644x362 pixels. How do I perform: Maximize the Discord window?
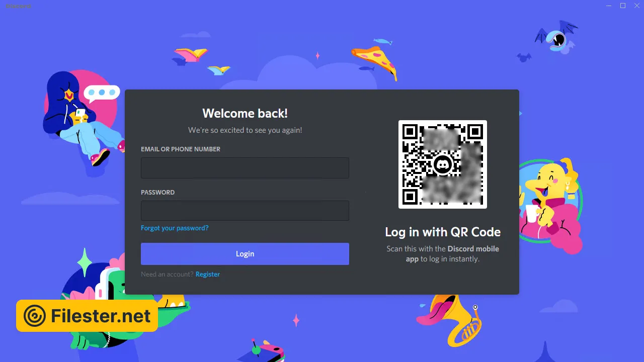(x=623, y=6)
